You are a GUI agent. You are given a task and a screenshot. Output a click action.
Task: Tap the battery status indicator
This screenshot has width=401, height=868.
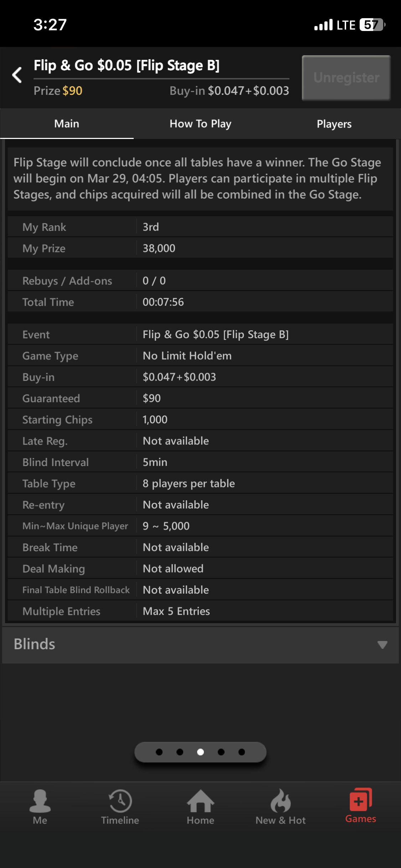click(x=372, y=25)
